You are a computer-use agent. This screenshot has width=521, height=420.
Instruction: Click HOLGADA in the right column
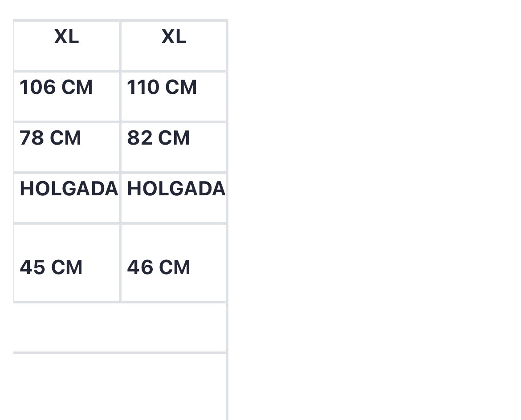coord(176,189)
